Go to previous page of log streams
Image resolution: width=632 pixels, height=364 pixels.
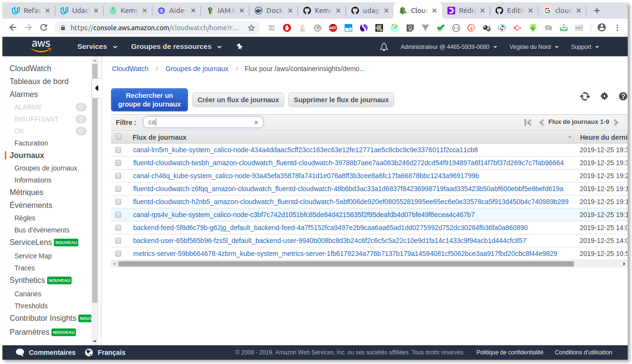[542, 122]
